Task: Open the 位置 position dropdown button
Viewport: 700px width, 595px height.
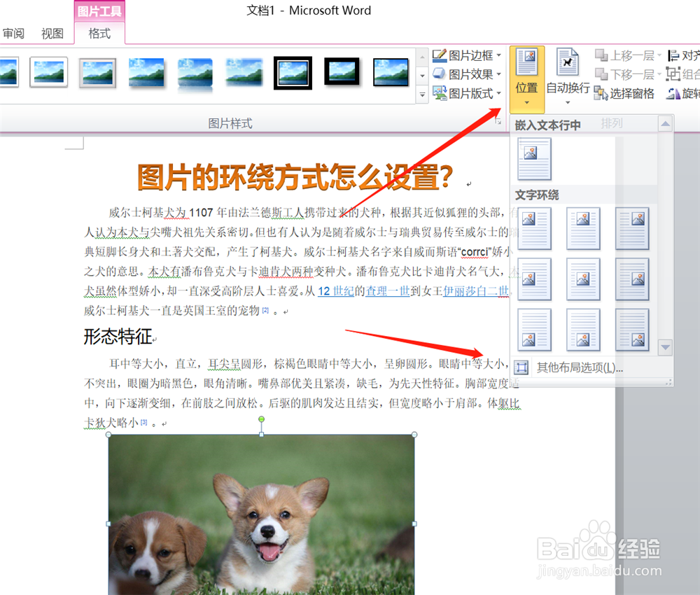Action: (x=527, y=78)
